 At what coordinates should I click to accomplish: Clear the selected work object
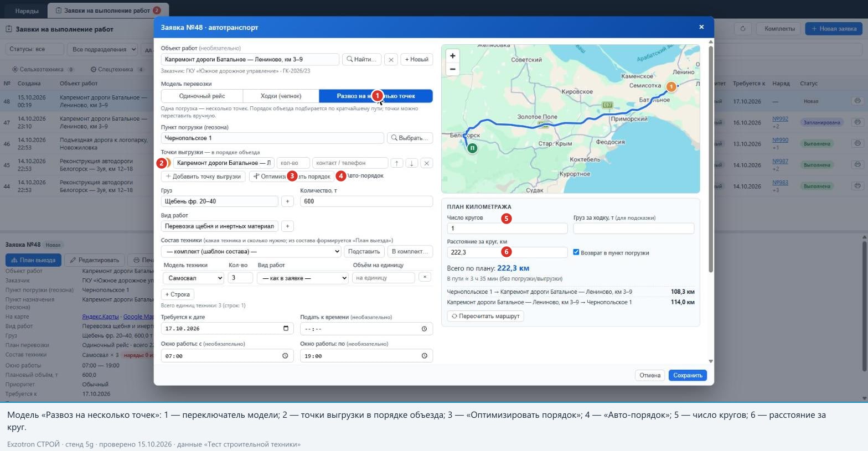click(x=391, y=59)
